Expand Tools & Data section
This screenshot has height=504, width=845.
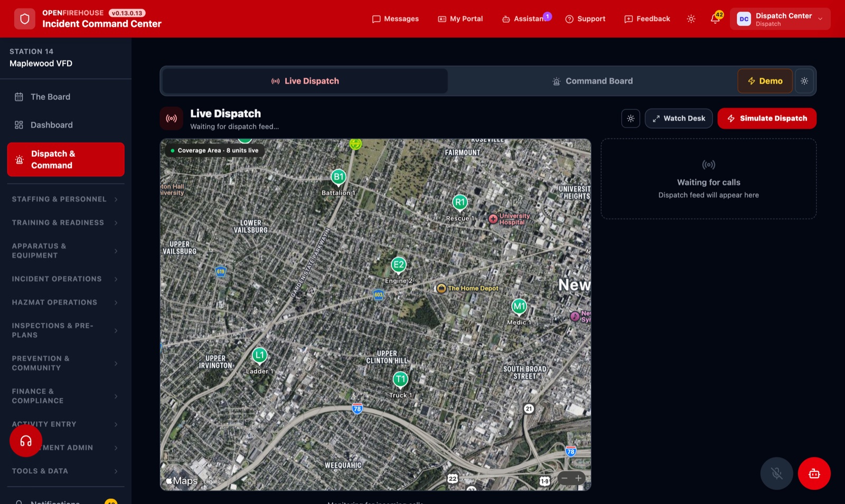(65, 471)
